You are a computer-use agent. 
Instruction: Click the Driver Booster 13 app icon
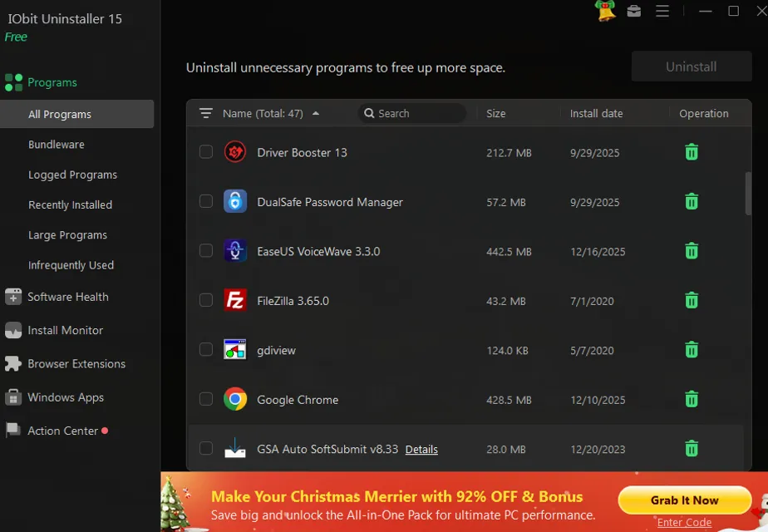235,152
